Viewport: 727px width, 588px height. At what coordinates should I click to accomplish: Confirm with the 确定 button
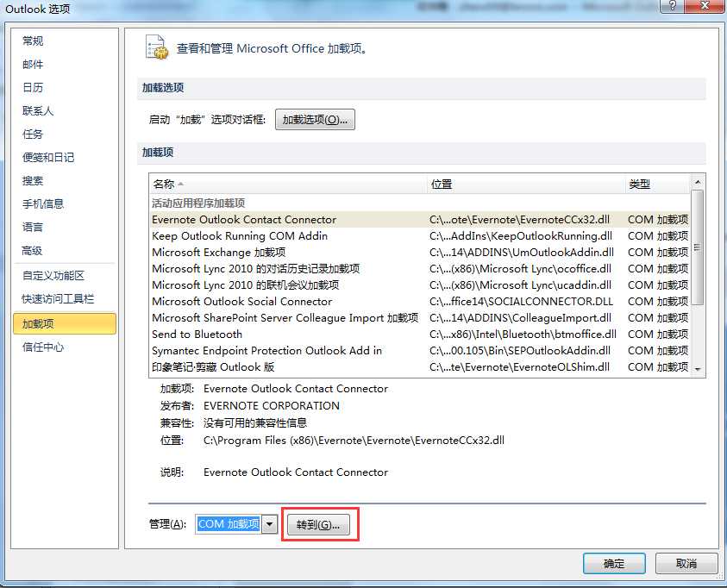pyautogui.click(x=614, y=564)
